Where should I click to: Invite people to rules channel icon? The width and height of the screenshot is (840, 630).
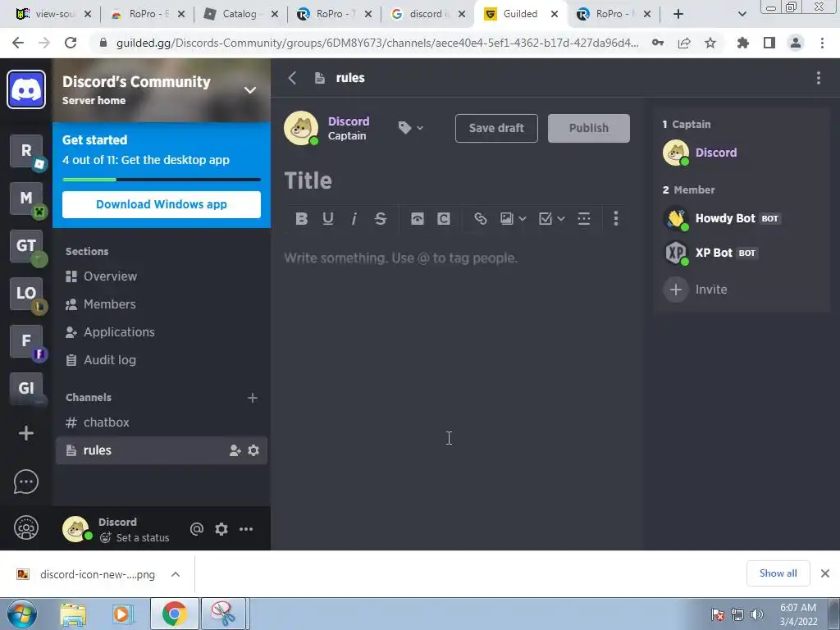[x=235, y=450]
